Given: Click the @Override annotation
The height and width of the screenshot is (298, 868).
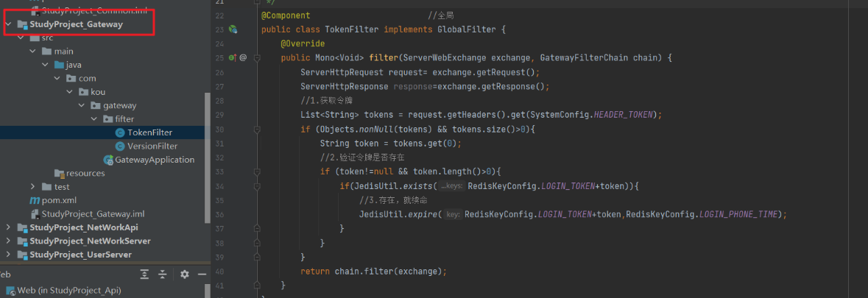Looking at the screenshot, I should [303, 43].
